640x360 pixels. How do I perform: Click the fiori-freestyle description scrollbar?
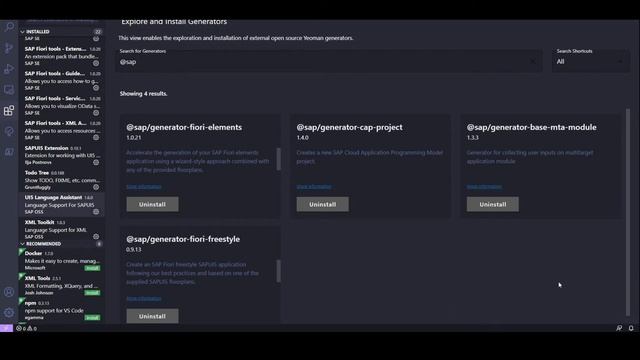click(279, 271)
